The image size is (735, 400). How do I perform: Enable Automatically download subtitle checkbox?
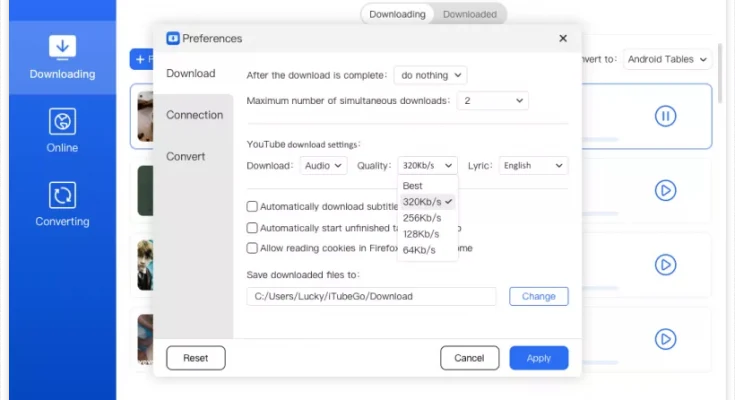[x=253, y=207]
